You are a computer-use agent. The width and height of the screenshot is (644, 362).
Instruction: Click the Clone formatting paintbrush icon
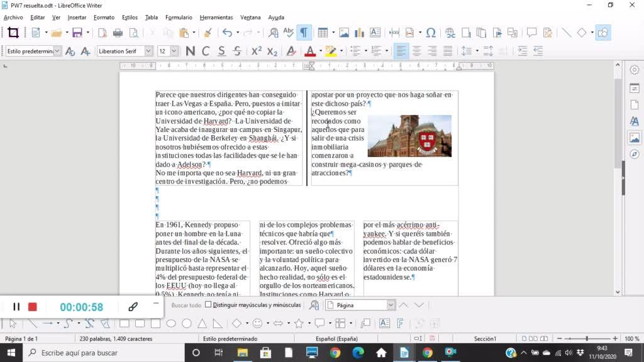(208, 33)
